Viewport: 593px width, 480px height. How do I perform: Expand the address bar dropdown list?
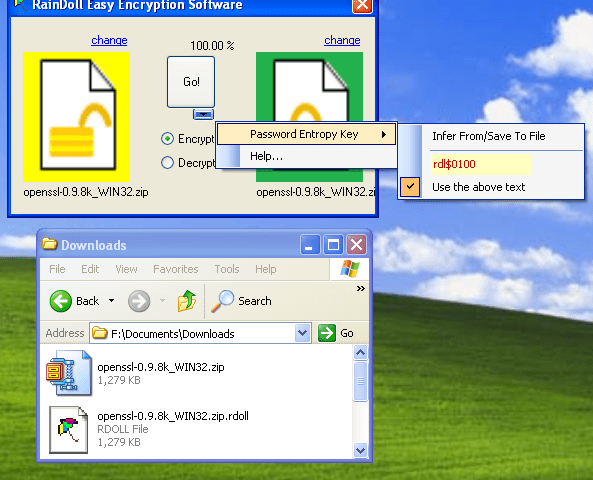click(x=303, y=333)
